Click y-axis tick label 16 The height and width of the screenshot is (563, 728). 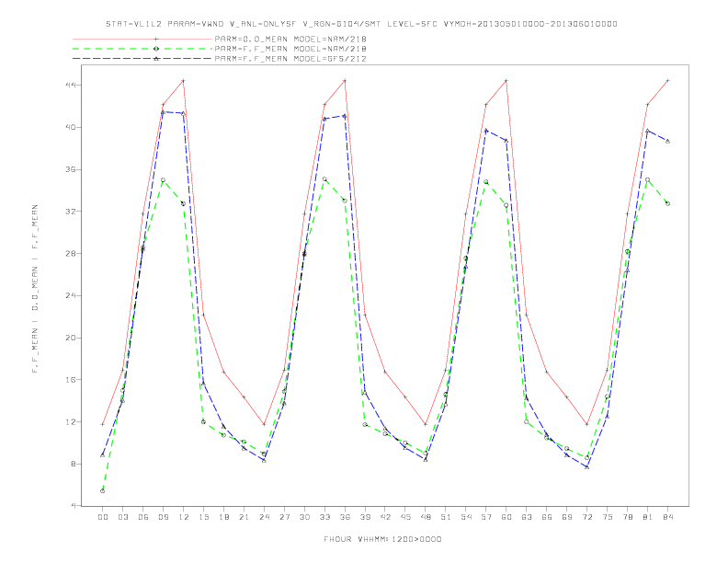tap(72, 380)
